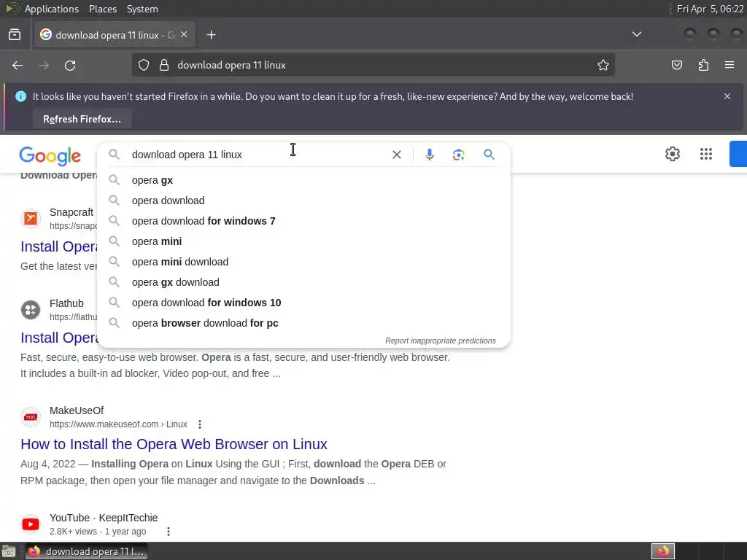Open YouTube result options three-dot menu

pyautogui.click(x=169, y=532)
